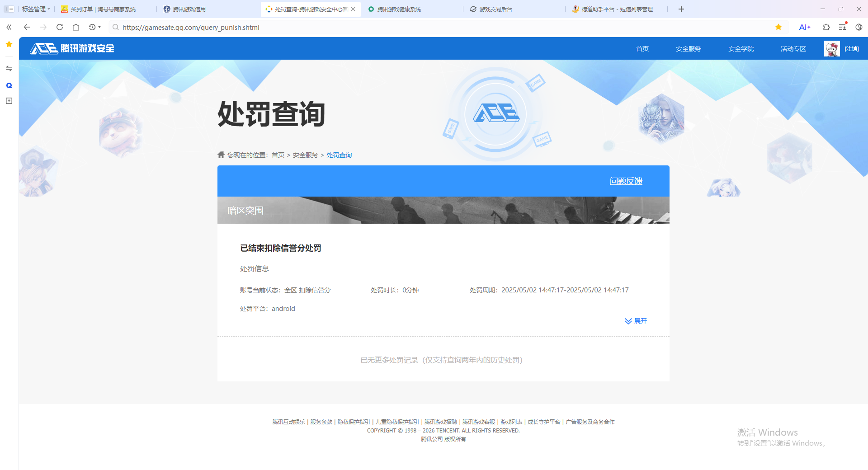Expand punishment details with 展开
Image resolution: width=868 pixels, height=470 pixels.
[636, 321]
